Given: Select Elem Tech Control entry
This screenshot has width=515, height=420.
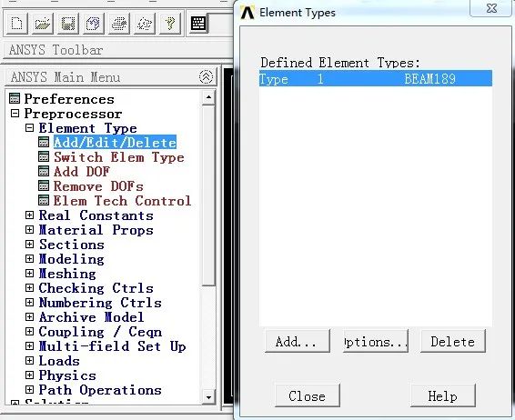Looking at the screenshot, I should point(122,201).
